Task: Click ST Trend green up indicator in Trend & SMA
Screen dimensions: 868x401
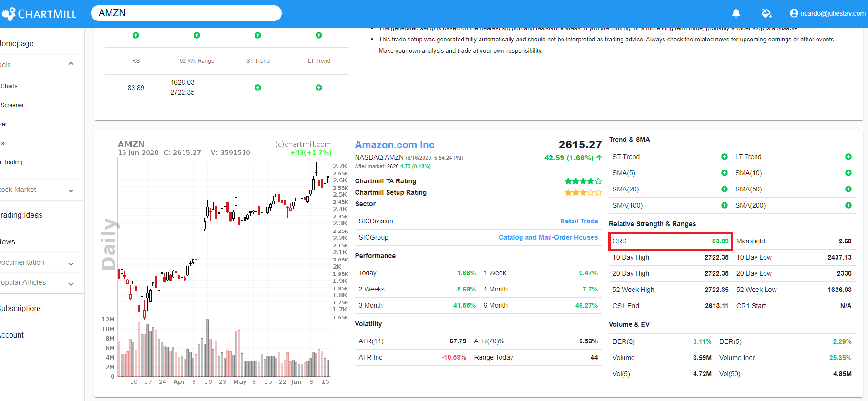Action: pos(725,157)
